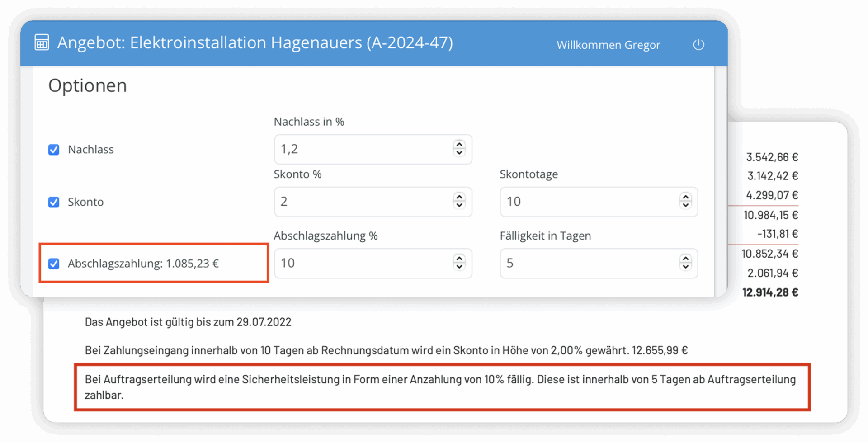Click the 10.984,15 € subtotal in document
Image resolution: width=868 pixels, height=443 pixels.
tap(771, 215)
